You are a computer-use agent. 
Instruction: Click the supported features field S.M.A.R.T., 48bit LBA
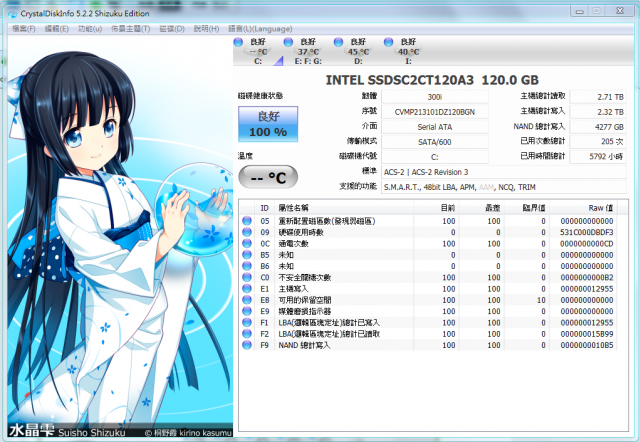[x=504, y=187]
